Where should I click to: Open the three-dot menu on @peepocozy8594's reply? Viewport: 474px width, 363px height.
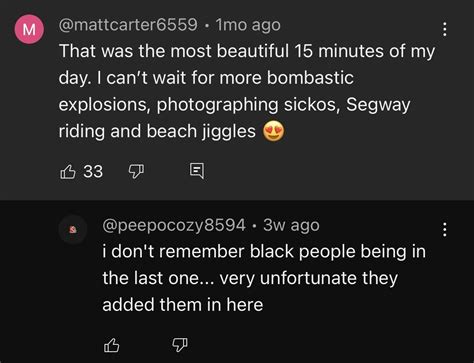pyautogui.click(x=445, y=230)
